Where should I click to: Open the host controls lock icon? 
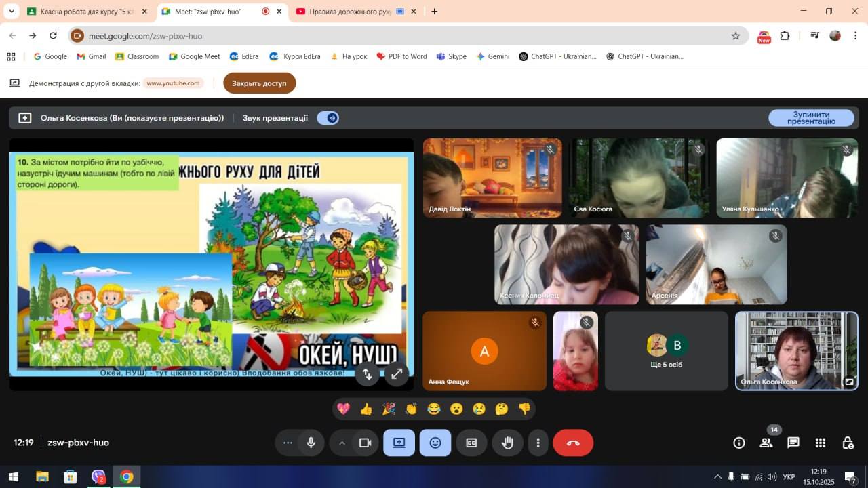(x=848, y=443)
